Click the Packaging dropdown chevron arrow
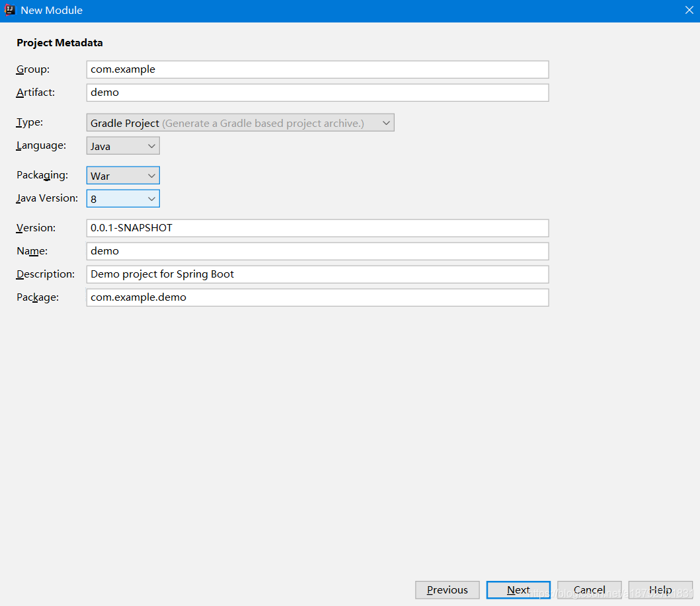This screenshot has height=606, width=700. coord(151,176)
